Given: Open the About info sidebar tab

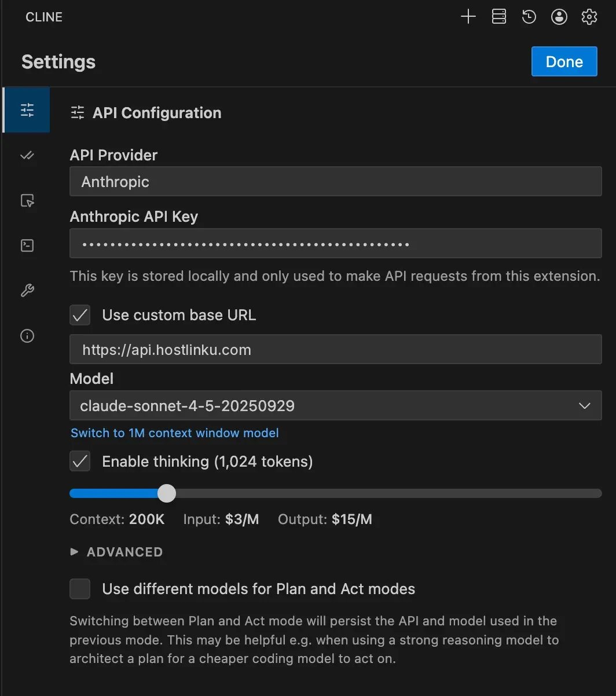Looking at the screenshot, I should click(27, 336).
